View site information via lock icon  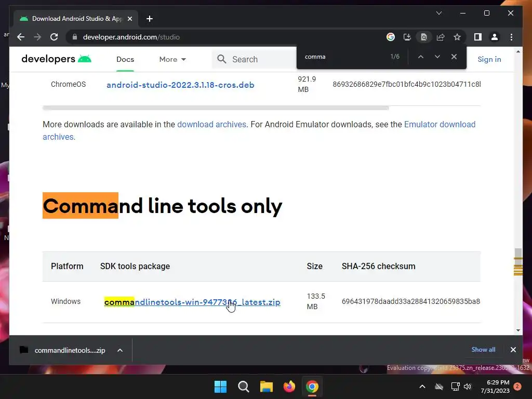[75, 37]
